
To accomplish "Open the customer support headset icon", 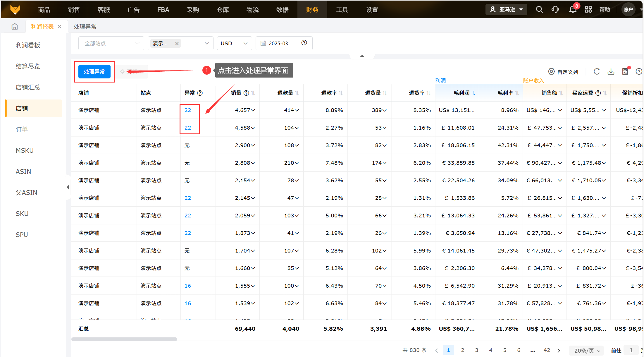I will [555, 10].
